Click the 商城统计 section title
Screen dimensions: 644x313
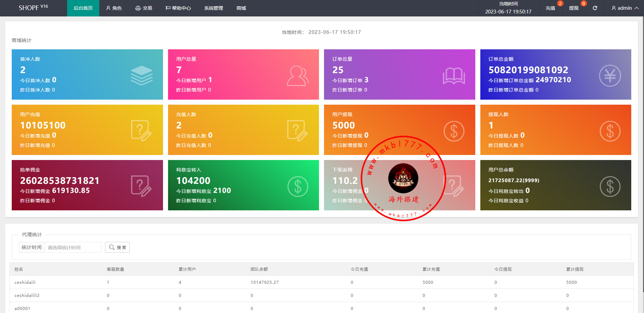pyautogui.click(x=21, y=40)
